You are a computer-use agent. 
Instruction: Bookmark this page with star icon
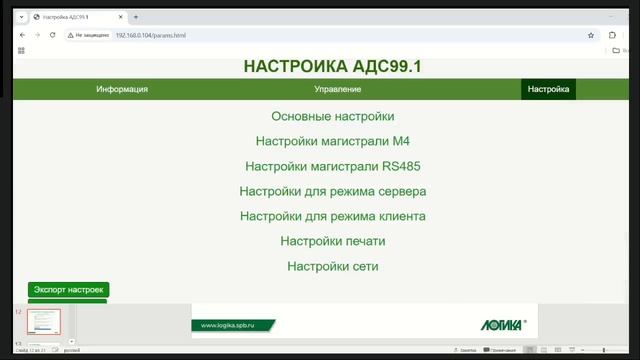tap(591, 36)
